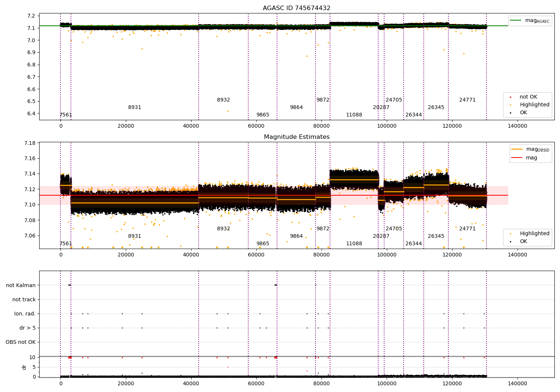This screenshot has height=392, width=560.
Task: Click obsid label 24771 in the middle plot
Action: click(x=467, y=229)
